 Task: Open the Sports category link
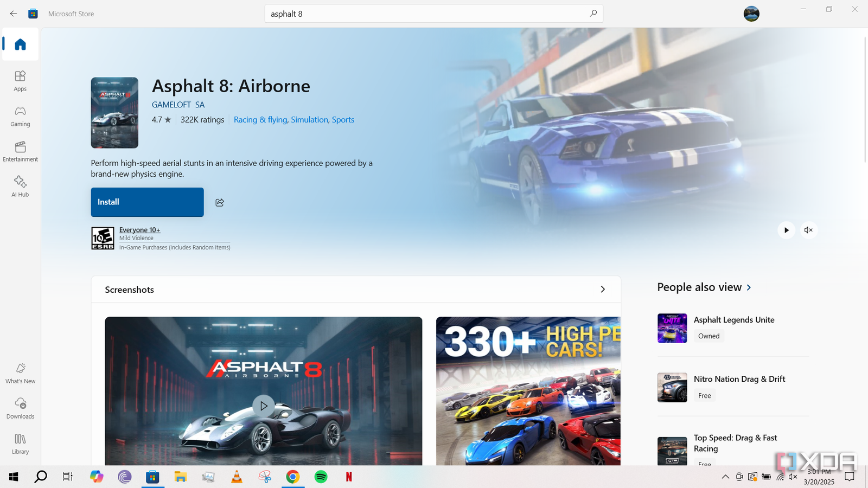coord(343,120)
